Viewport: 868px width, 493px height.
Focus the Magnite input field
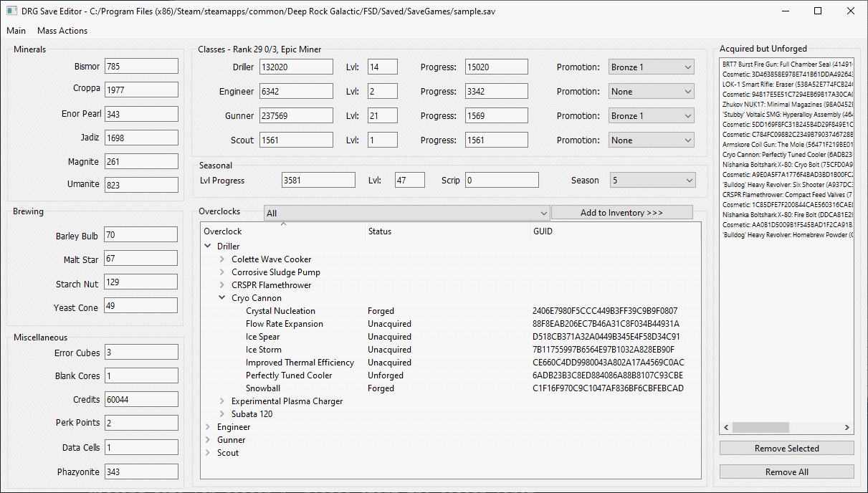(x=141, y=162)
